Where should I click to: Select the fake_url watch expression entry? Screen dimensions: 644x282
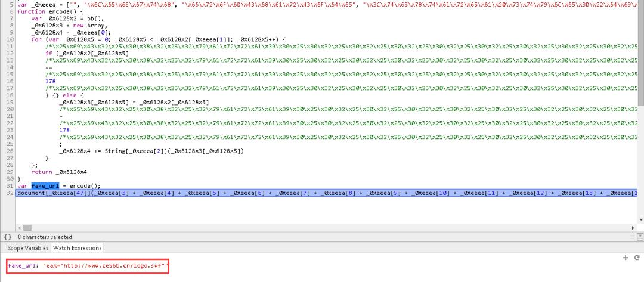pos(88,266)
